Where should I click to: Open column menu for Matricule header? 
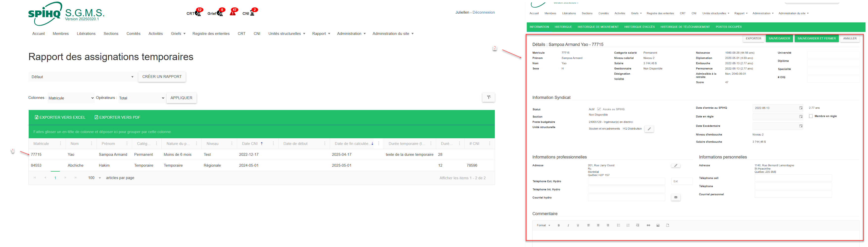[61, 144]
